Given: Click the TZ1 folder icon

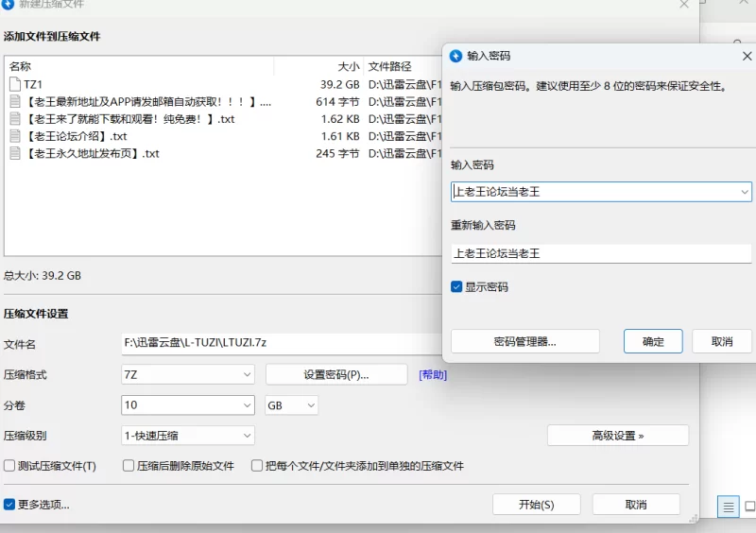Looking at the screenshot, I should point(15,84).
